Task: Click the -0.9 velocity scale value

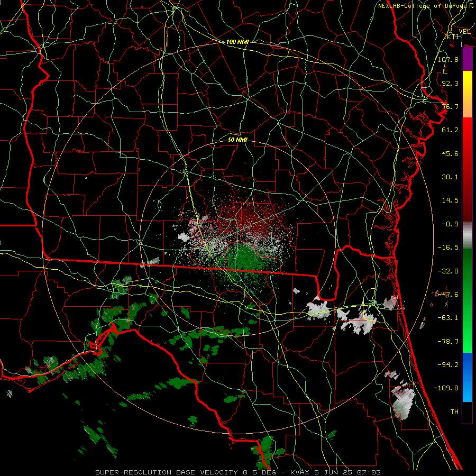Action: point(450,224)
